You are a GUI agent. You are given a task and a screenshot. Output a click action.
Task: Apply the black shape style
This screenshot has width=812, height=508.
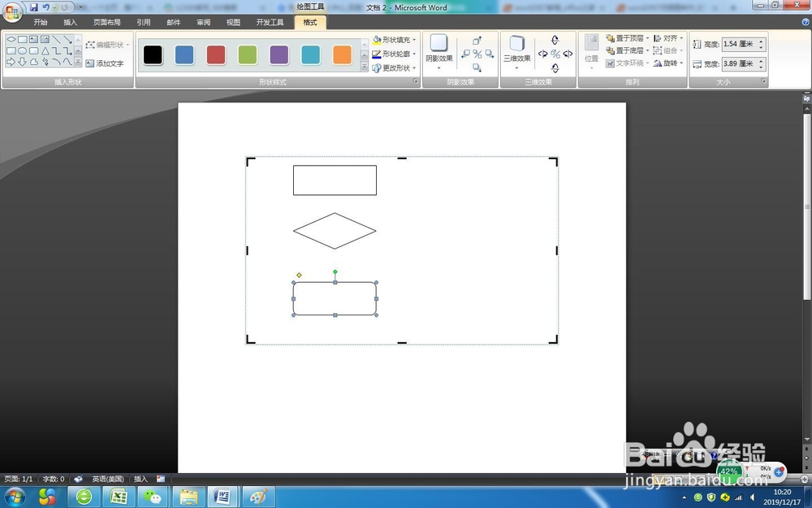pyautogui.click(x=153, y=55)
